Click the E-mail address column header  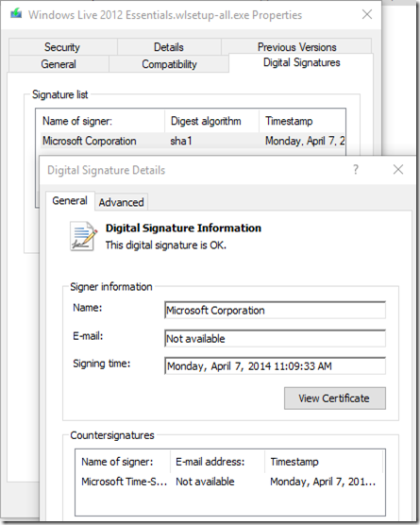[217, 462]
